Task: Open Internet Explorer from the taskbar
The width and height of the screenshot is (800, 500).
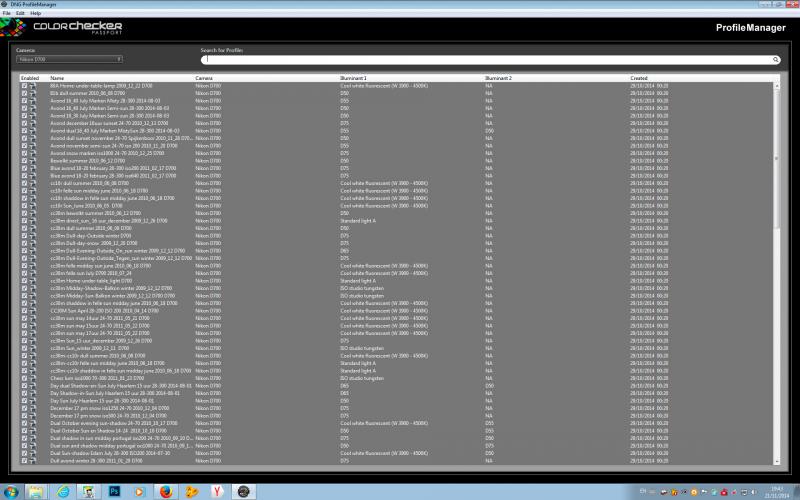Action: point(63,491)
